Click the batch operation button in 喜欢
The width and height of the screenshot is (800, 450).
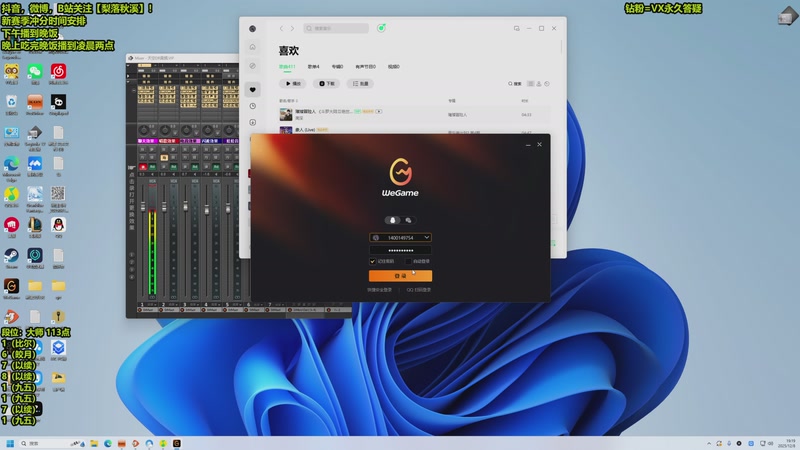[x=360, y=84]
